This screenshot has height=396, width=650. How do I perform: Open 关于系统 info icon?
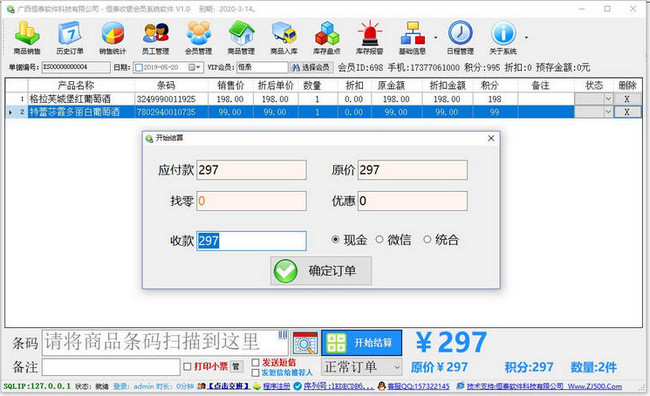[x=503, y=38]
